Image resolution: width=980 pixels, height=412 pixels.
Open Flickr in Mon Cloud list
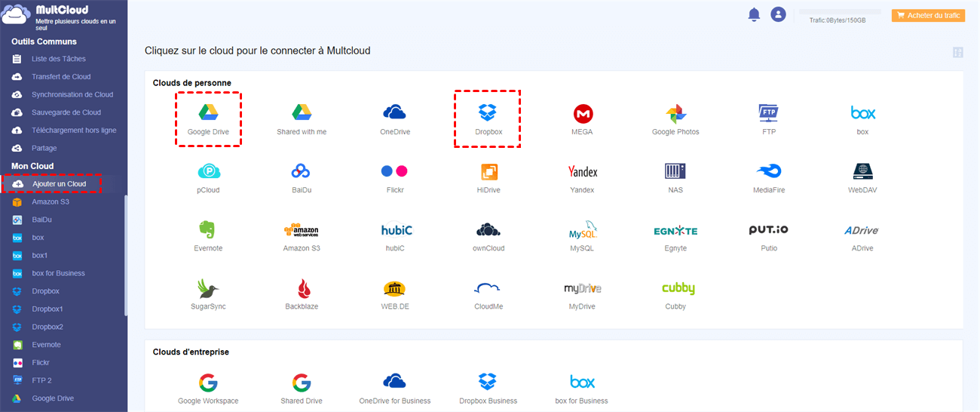click(41, 363)
